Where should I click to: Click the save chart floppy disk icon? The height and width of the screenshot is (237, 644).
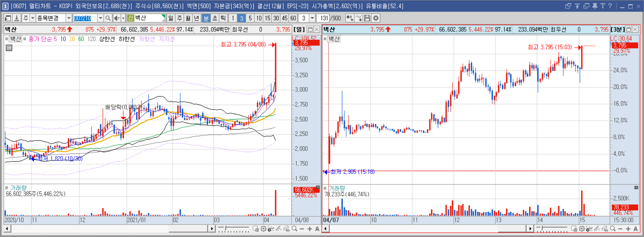click(367, 18)
